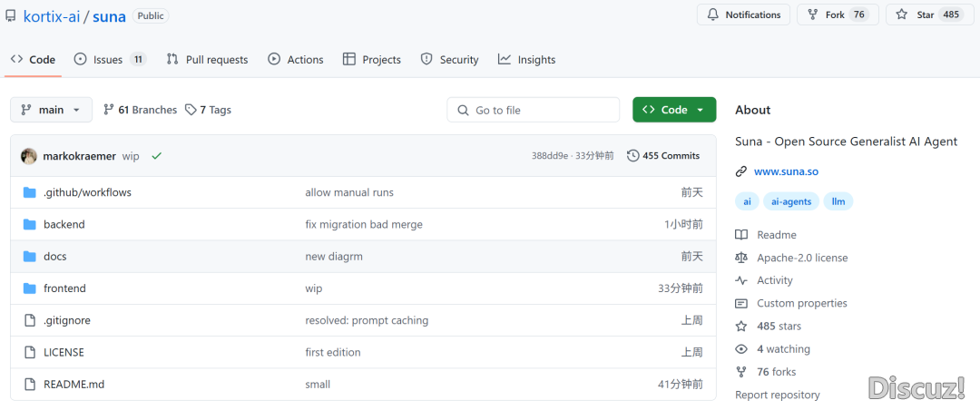This screenshot has width=980, height=410.
Task: Click the Go to file search field
Action: (534, 110)
